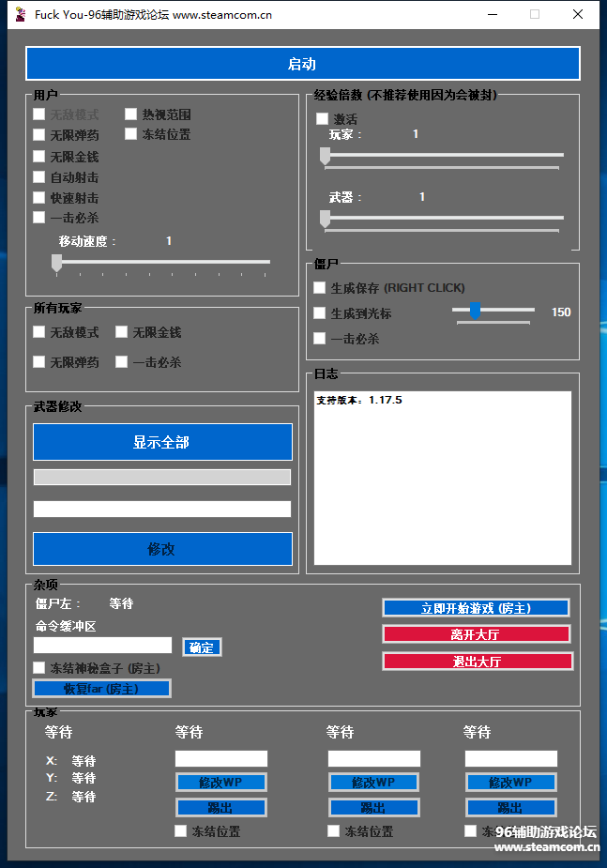Click 踢出 in the second player column

point(221,808)
